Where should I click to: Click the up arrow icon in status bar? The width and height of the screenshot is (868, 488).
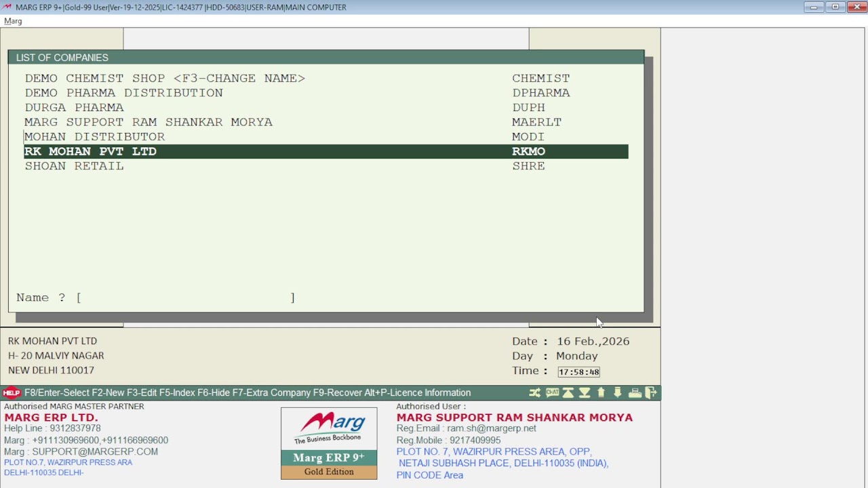[601, 392]
